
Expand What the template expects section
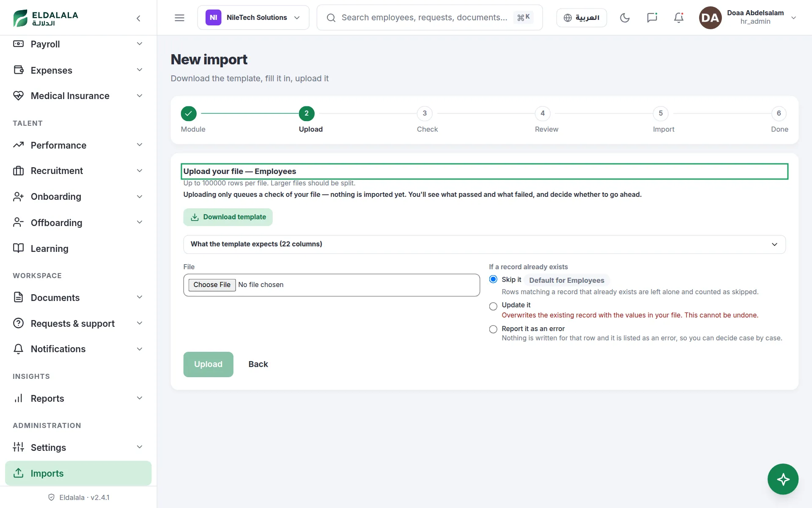[x=484, y=244]
